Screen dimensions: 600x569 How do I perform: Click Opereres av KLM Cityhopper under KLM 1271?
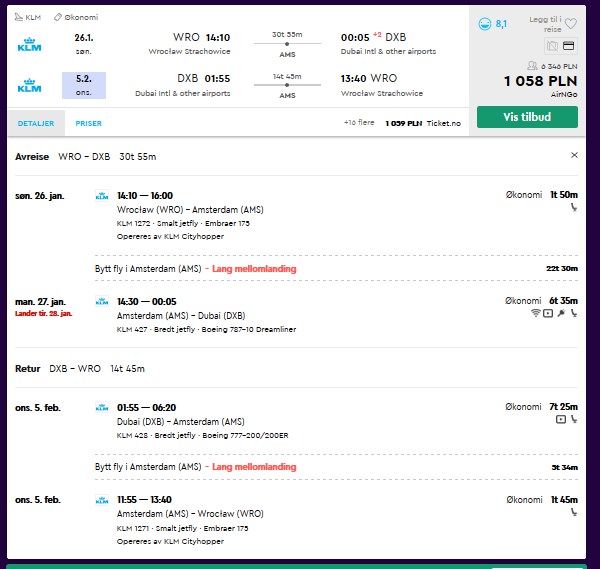(170, 541)
